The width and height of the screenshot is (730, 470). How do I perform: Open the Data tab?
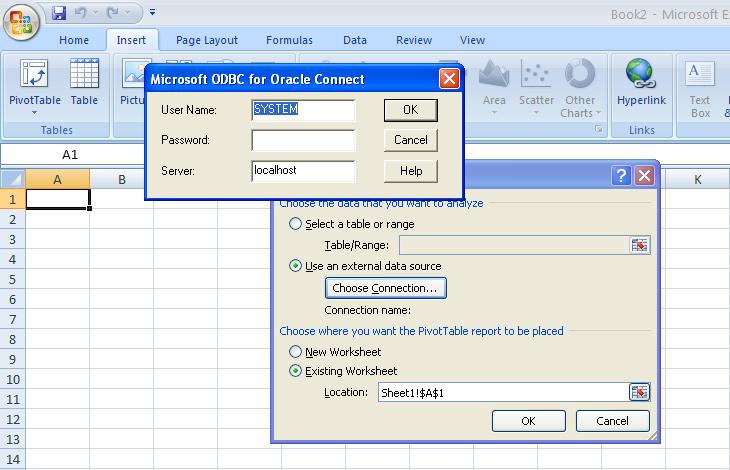(x=355, y=40)
